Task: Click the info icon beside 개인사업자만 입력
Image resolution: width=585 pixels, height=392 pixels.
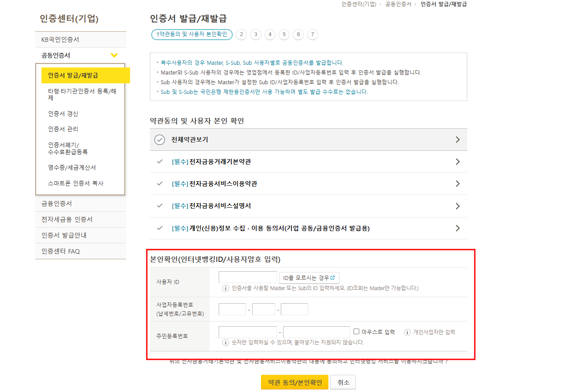Action: click(x=406, y=332)
